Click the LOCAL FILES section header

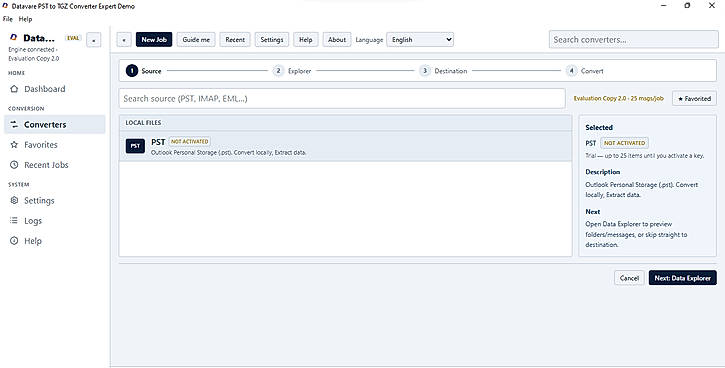[x=345, y=123]
